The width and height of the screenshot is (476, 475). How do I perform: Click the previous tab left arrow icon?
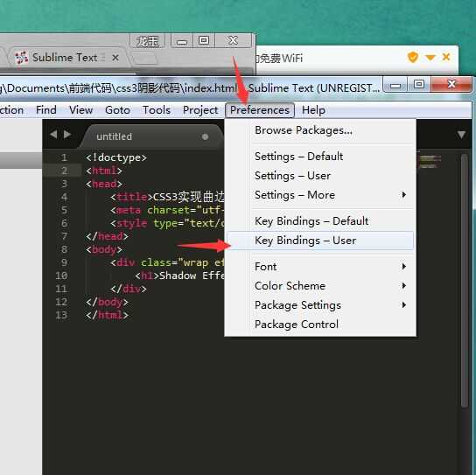tap(53, 135)
